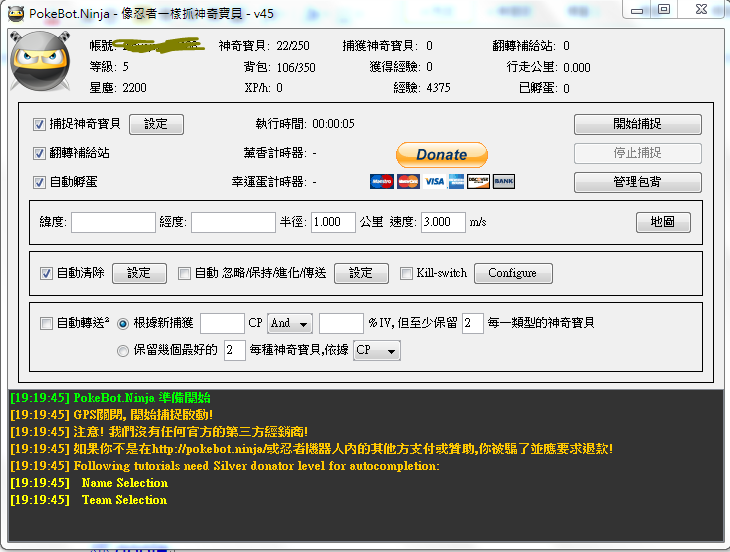Select the 保留幾個最好的 radio option
The height and width of the screenshot is (552, 730).
pos(123,350)
